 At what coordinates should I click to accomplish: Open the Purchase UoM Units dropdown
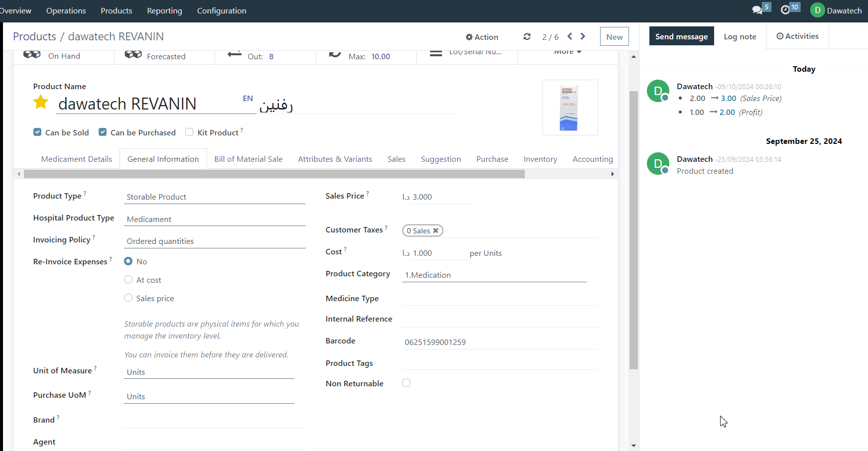pos(209,396)
